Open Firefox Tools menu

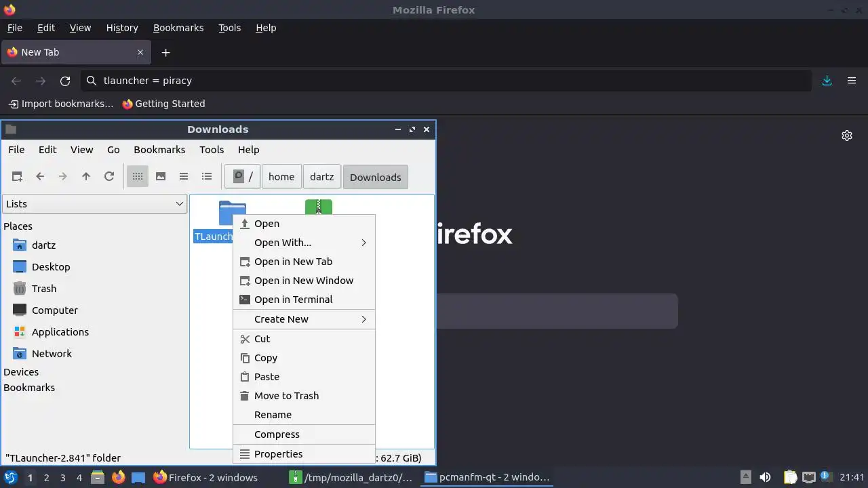[229, 28]
